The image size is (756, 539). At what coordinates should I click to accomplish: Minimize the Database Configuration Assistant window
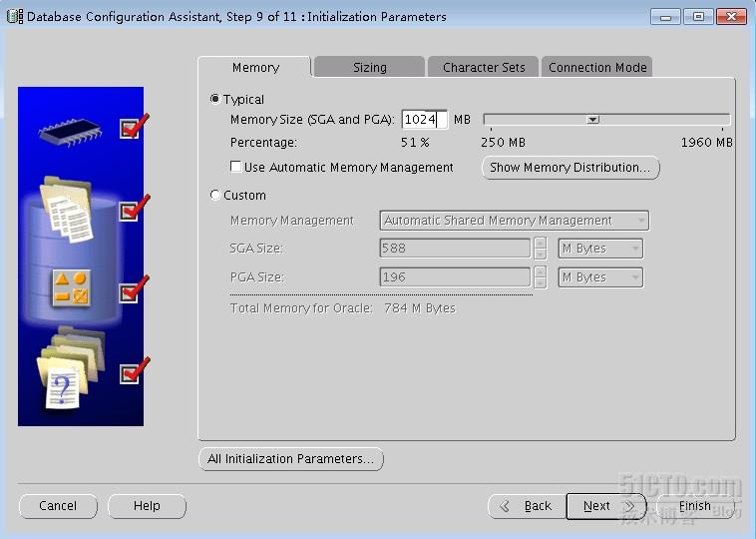tap(665, 17)
